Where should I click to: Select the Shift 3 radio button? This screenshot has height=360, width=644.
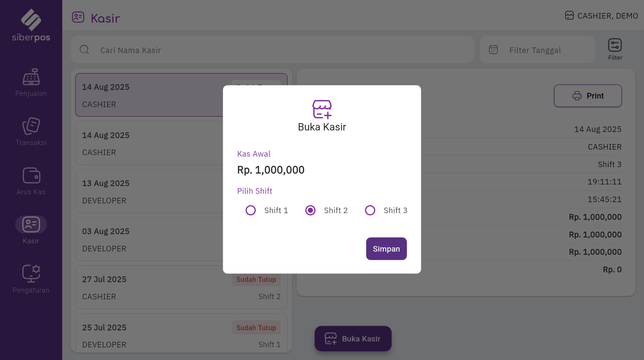(370, 210)
